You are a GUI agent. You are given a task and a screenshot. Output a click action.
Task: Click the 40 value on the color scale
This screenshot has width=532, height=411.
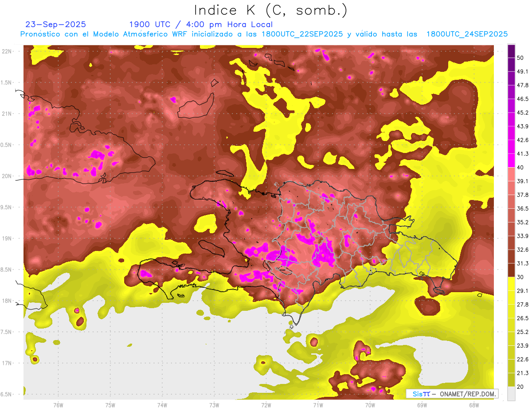pyautogui.click(x=520, y=167)
